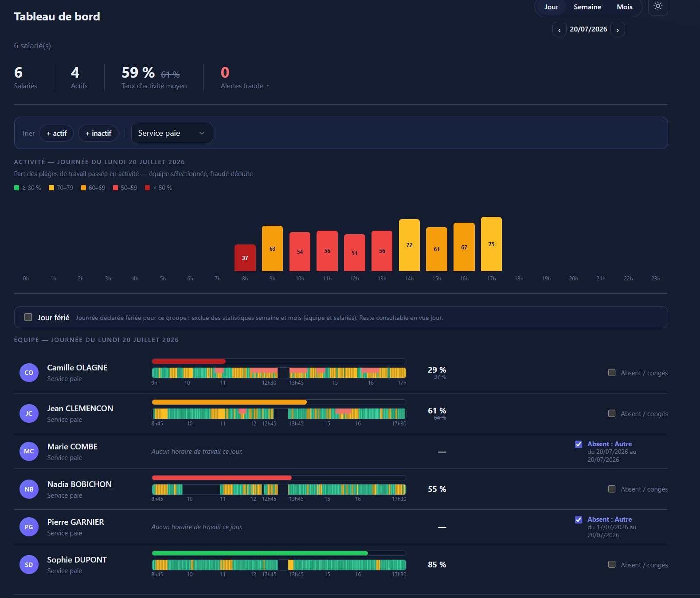Click Nadia BOBICHON's 55 % value

(437, 489)
